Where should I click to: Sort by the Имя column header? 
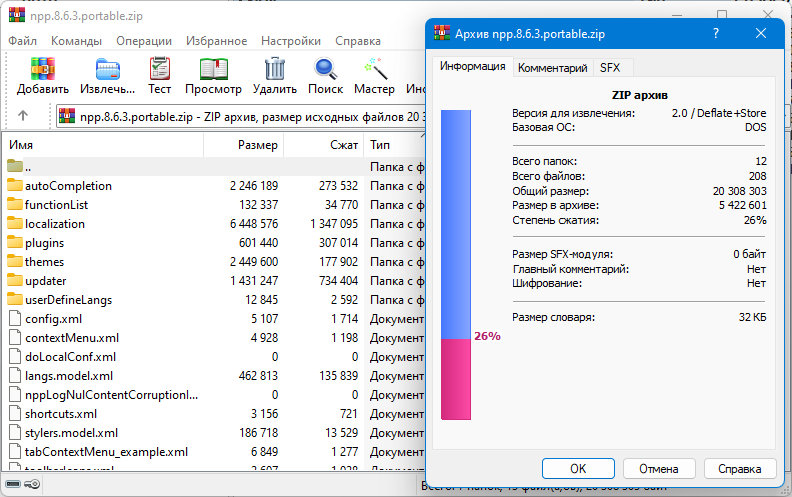(104, 145)
